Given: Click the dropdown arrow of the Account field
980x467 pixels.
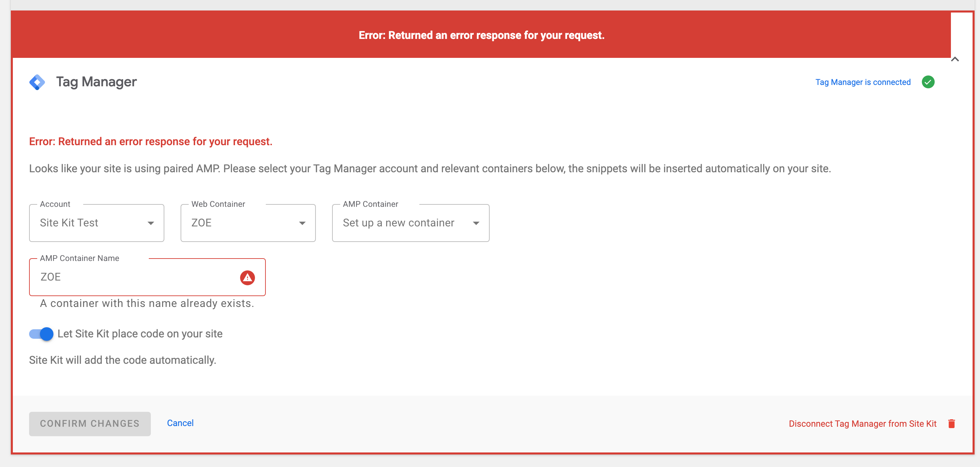Looking at the screenshot, I should tap(151, 223).
